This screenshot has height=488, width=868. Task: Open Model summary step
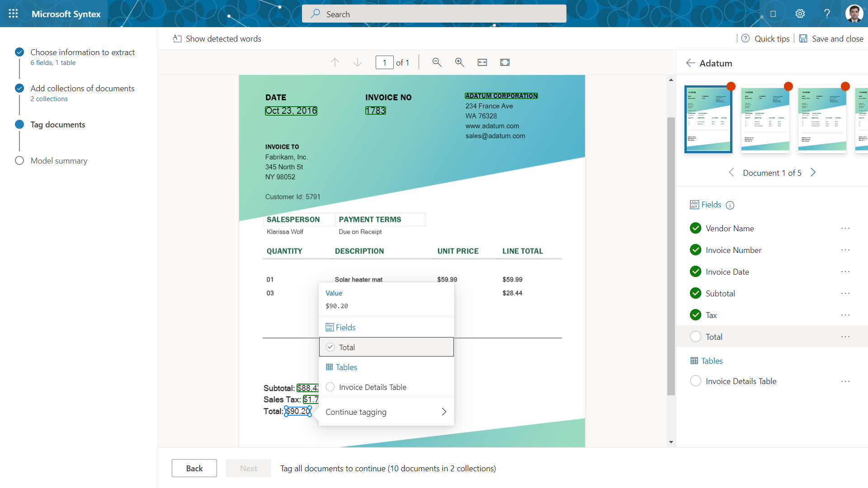(x=59, y=161)
